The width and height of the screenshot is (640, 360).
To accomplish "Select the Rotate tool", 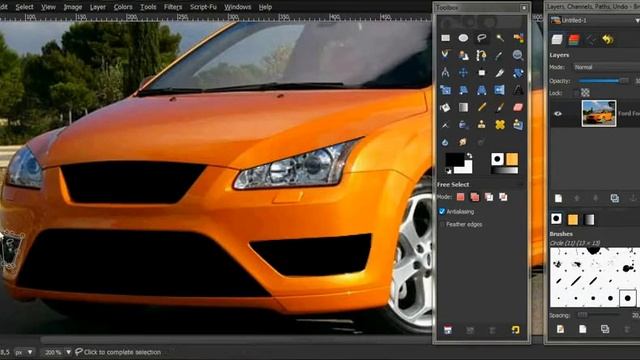I will [x=518, y=73].
